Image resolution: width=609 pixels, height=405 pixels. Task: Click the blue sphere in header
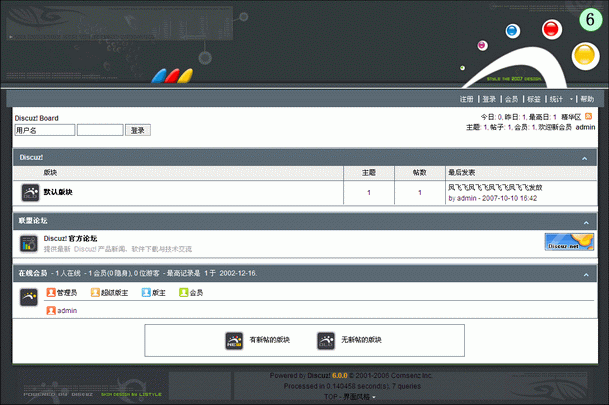[513, 31]
